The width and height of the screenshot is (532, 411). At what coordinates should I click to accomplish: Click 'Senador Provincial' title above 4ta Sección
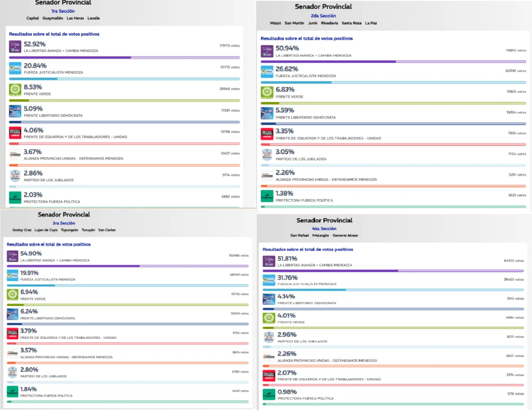click(324, 220)
